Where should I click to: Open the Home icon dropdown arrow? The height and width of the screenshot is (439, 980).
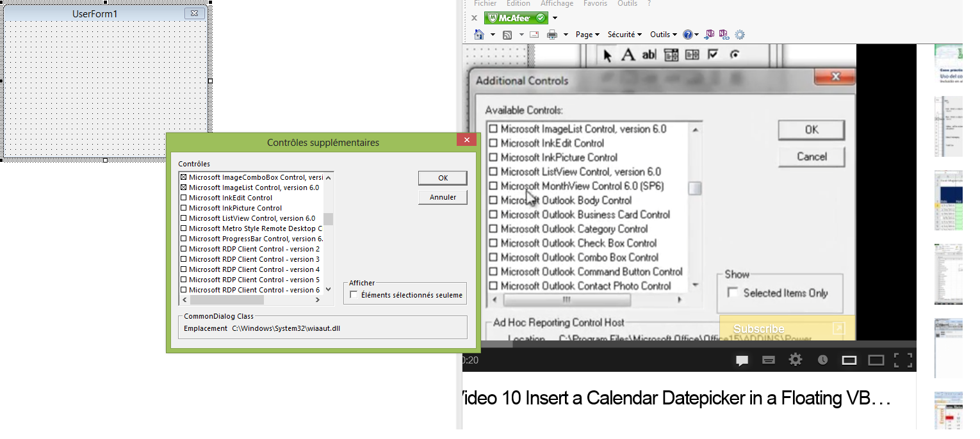493,35
